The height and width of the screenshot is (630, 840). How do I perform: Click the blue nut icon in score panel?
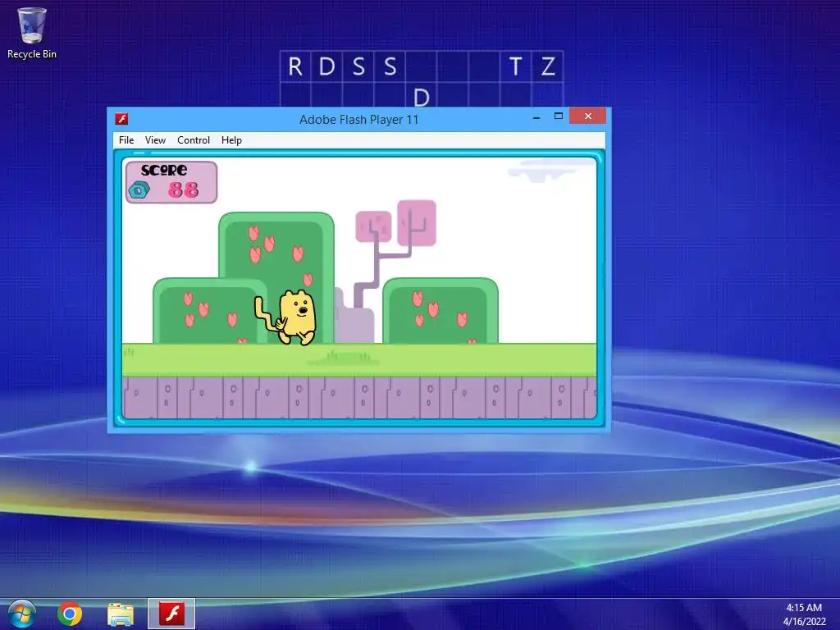click(x=139, y=189)
